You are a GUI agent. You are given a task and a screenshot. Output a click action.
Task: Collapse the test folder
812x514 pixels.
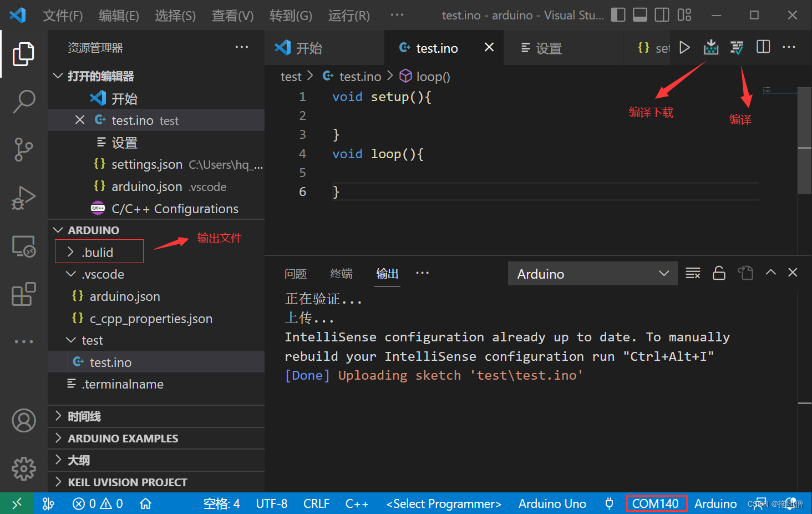point(70,340)
